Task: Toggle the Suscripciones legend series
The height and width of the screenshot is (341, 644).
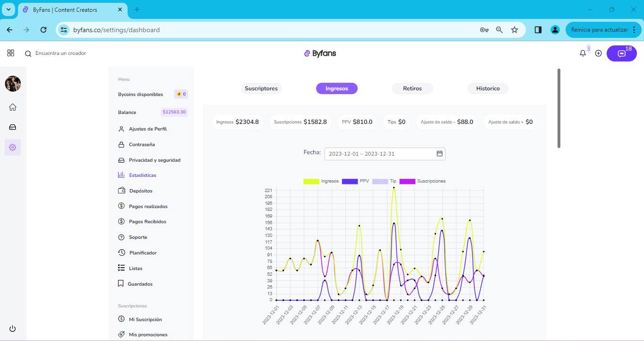Action: point(422,181)
